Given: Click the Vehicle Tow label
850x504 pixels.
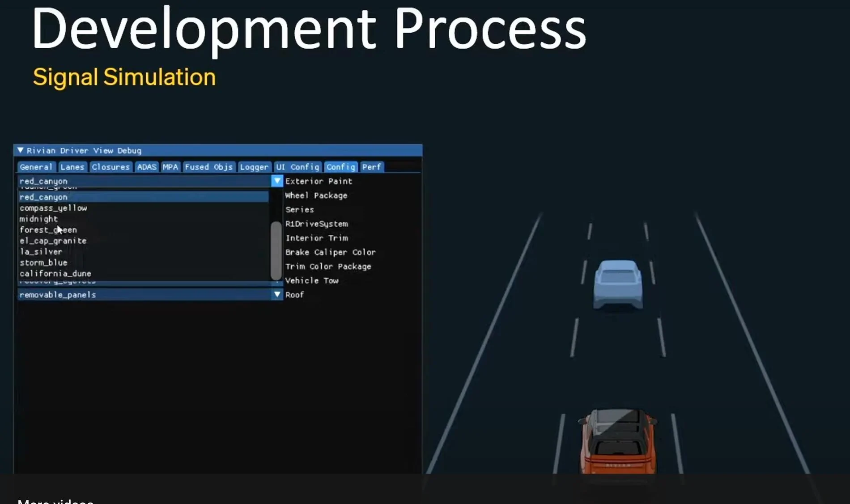Looking at the screenshot, I should click(x=312, y=280).
